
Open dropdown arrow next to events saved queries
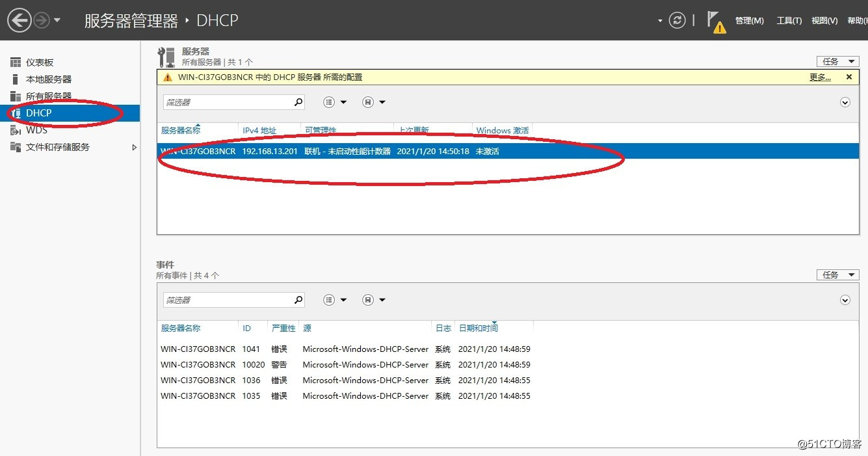[382, 300]
